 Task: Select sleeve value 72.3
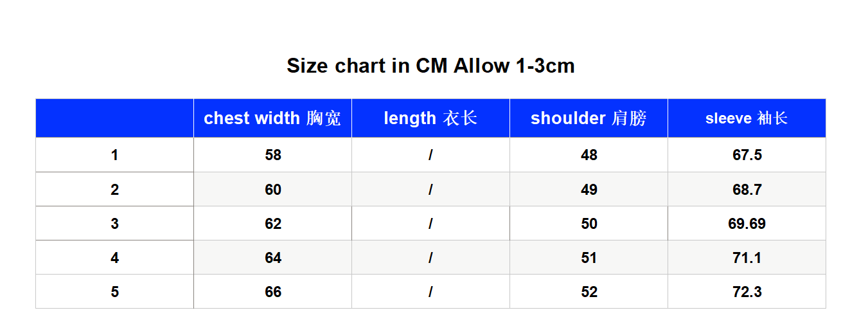(747, 292)
